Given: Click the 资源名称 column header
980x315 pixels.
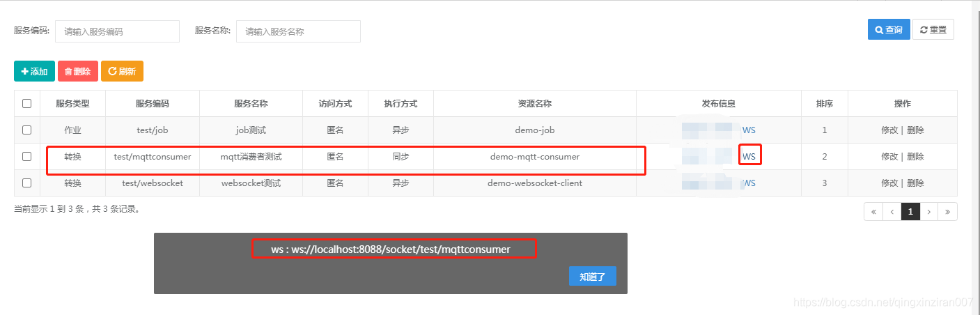Looking at the screenshot, I should [x=535, y=103].
